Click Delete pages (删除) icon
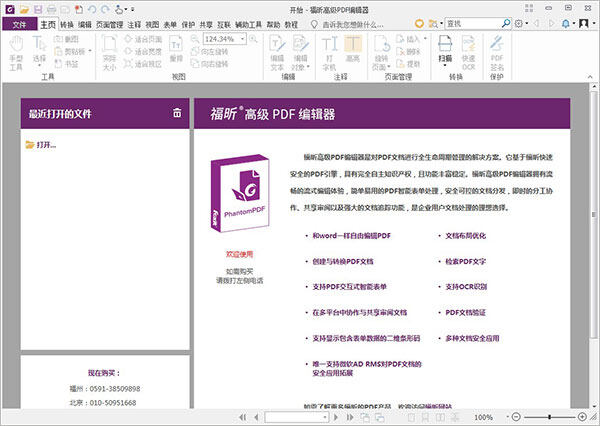Image resolution: width=600 pixels, height=426 pixels. (x=409, y=51)
